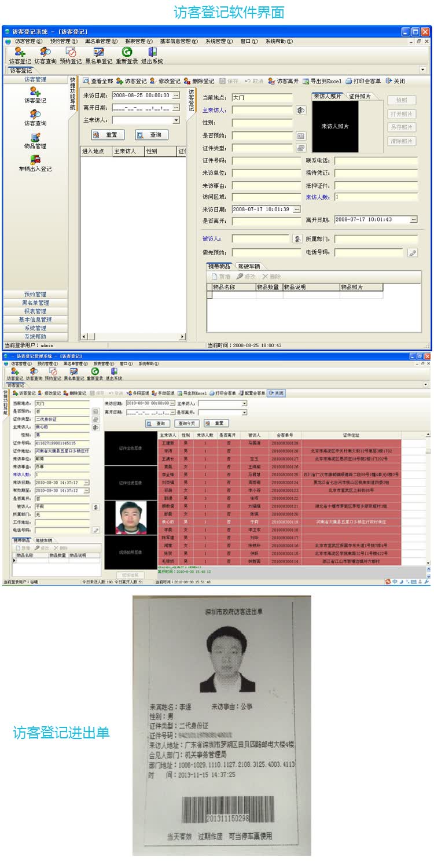Click 关闭 at end of upper window's action toolbar
This screenshot has height=868, width=434.
395,82
